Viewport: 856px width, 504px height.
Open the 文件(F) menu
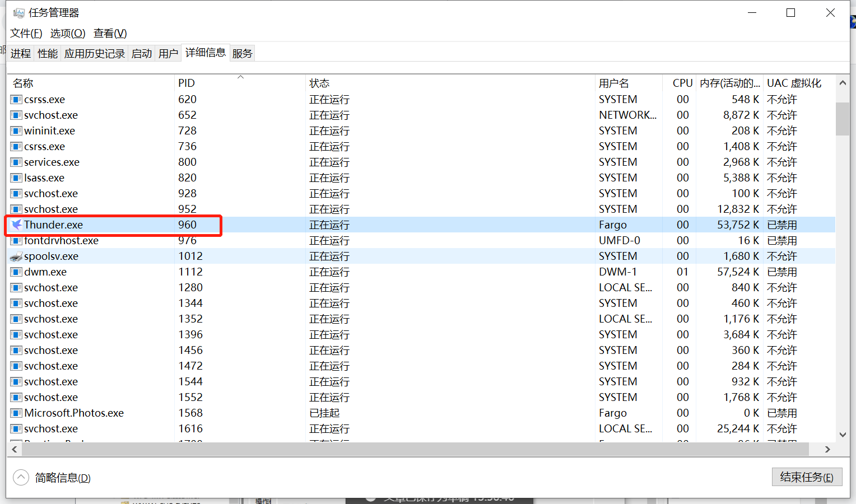pos(25,33)
